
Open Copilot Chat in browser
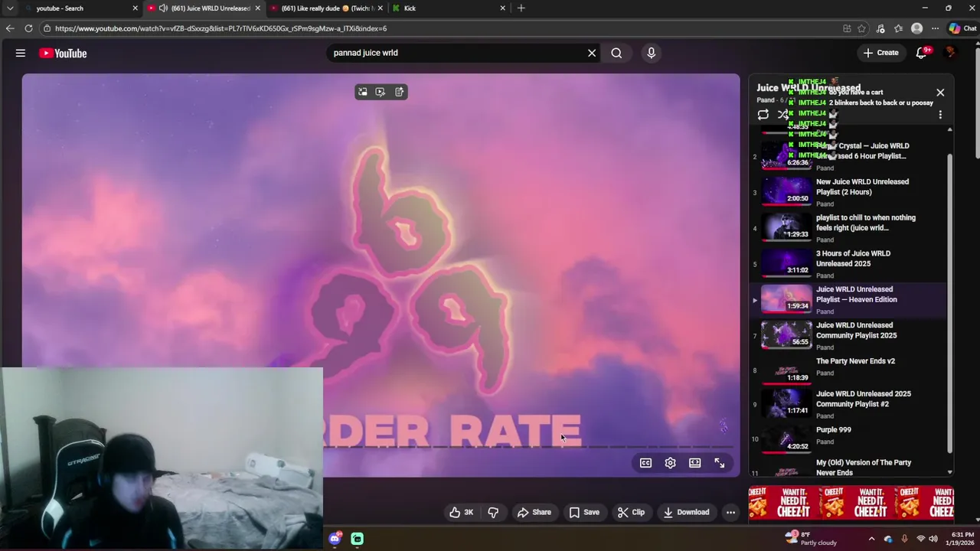click(962, 28)
